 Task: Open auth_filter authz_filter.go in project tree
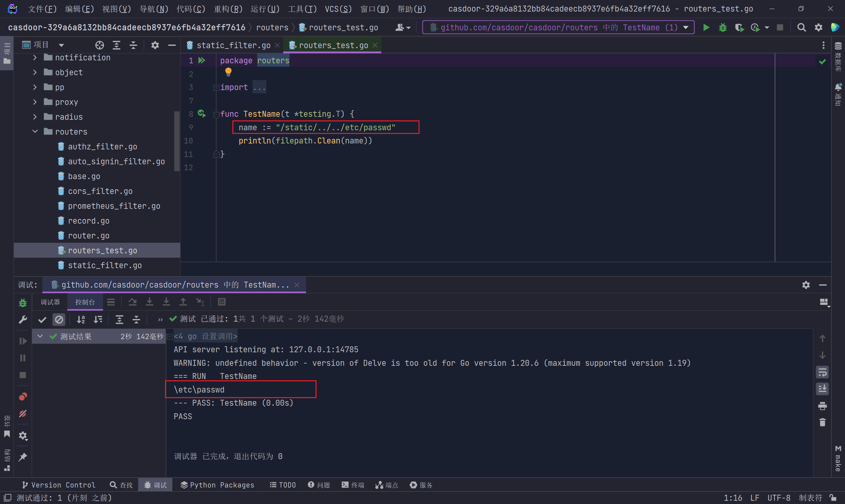(x=102, y=147)
